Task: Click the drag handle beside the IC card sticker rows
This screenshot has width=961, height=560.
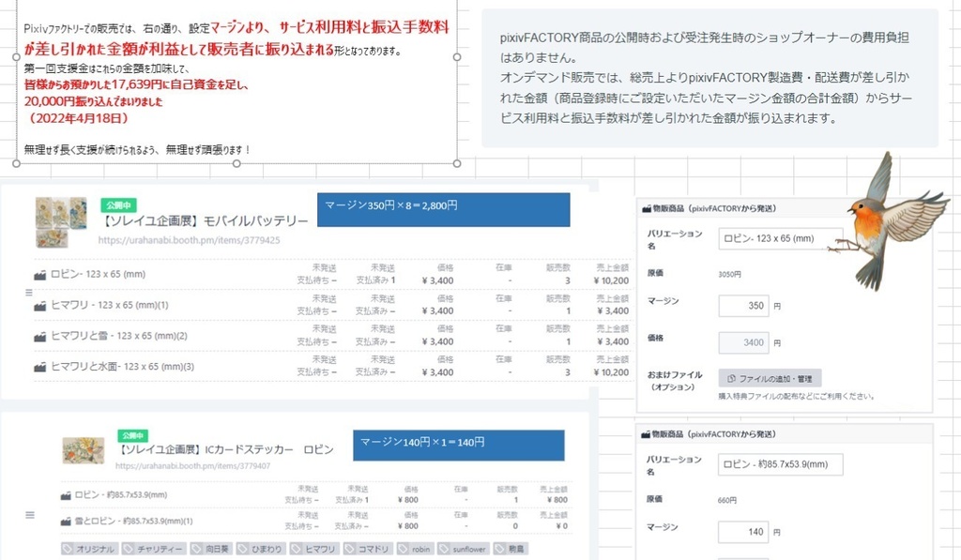Action: [x=29, y=515]
